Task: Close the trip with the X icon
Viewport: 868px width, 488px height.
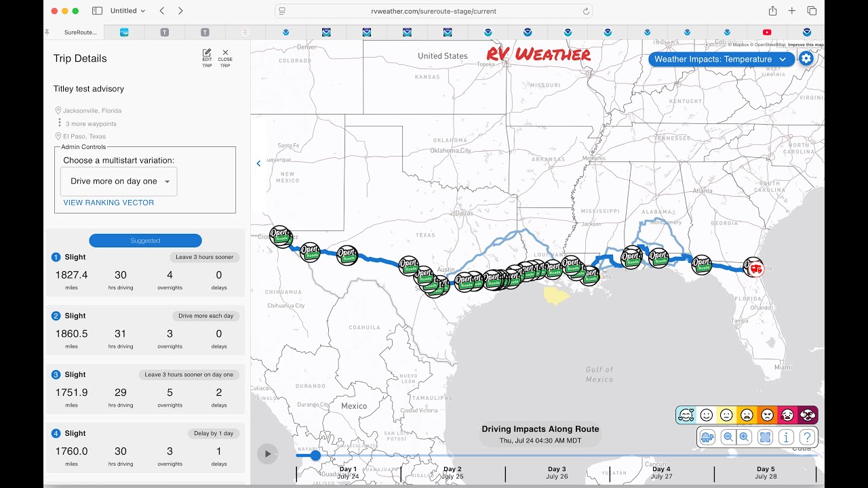Action: coord(225,53)
